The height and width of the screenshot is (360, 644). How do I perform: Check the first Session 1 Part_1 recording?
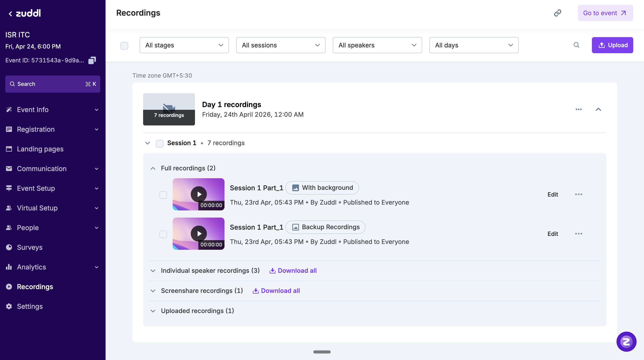click(x=163, y=195)
